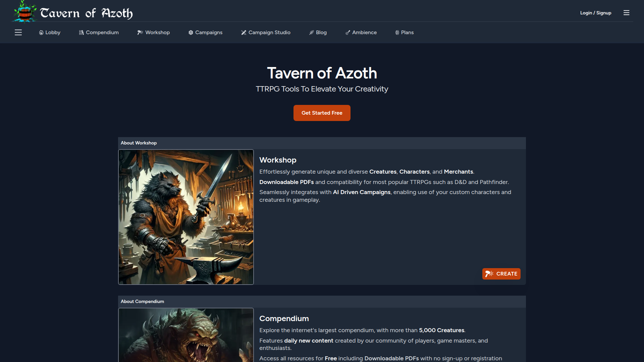Click the Campaign Studio tools icon

pos(244,33)
